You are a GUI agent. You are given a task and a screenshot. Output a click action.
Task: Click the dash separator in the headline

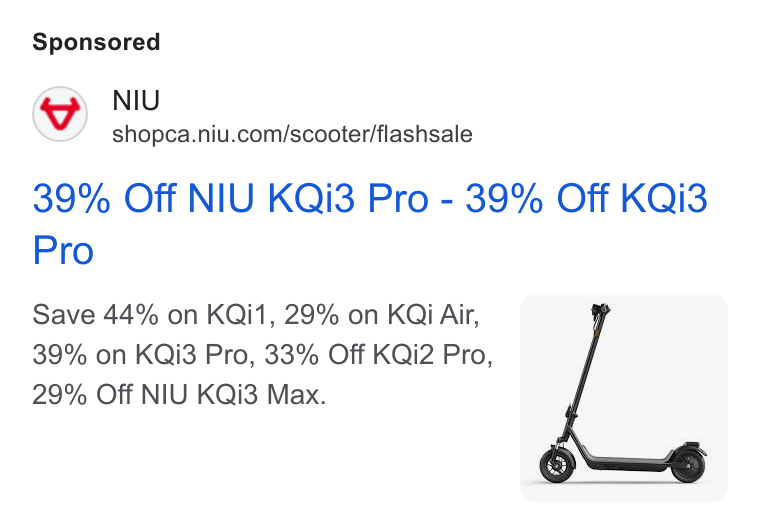[x=447, y=200]
